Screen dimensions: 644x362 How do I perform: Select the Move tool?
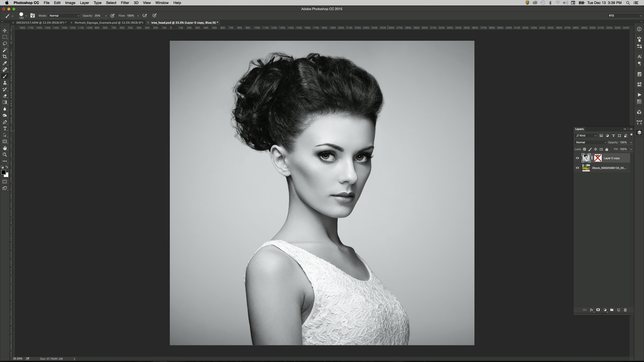(5, 30)
